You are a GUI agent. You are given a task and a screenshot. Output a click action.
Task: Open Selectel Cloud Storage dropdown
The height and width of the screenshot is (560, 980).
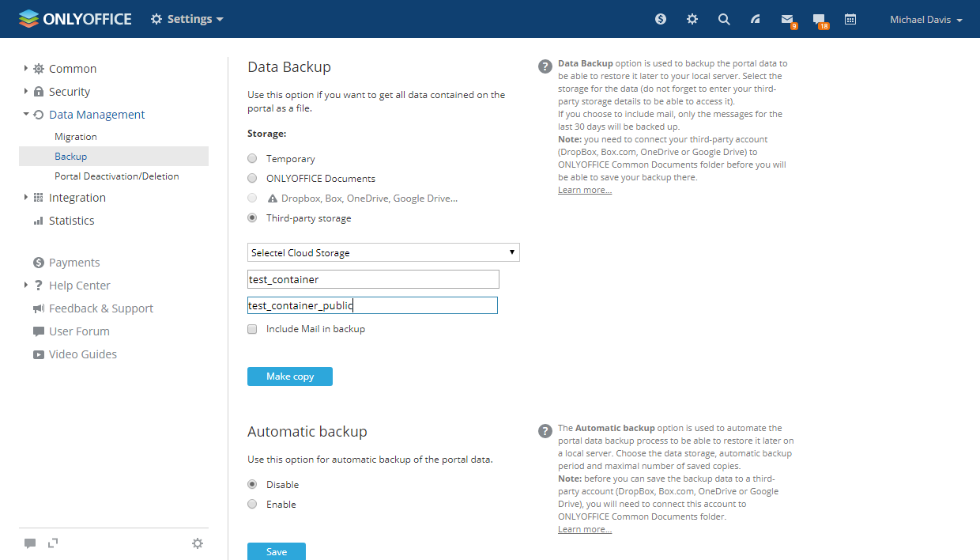click(x=383, y=253)
